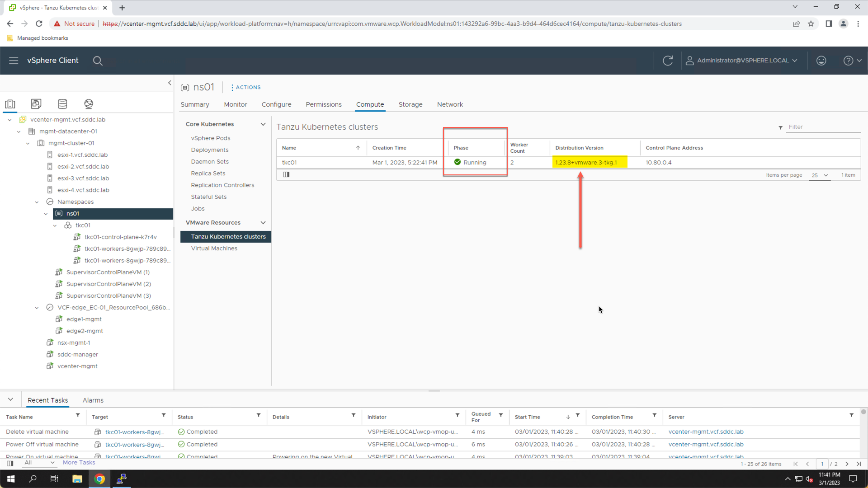Select the nsx-mgmt-1 VM
This screenshot has height=488, width=868.
73,343
